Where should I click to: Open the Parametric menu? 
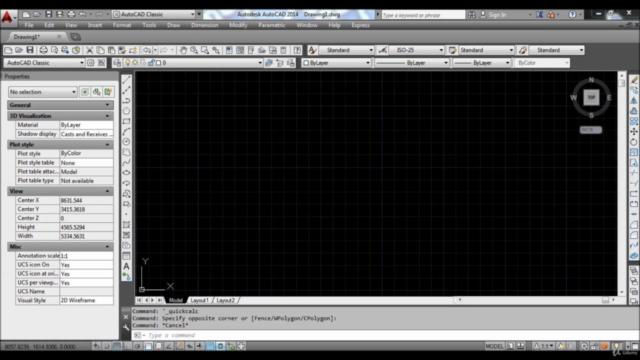272,25
